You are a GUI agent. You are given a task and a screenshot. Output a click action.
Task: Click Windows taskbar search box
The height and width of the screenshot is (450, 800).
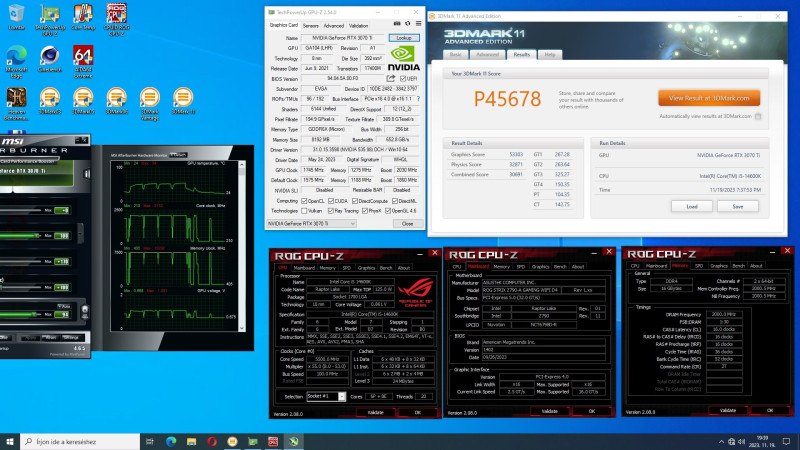pos(80,441)
